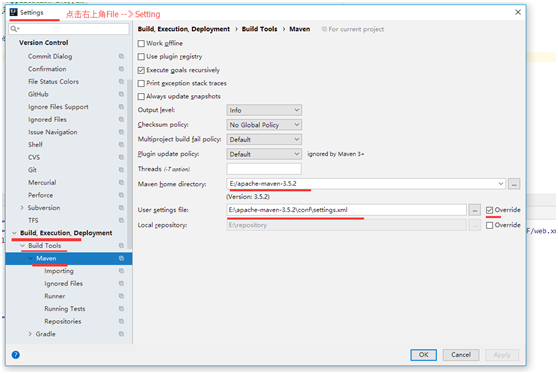Click Build, Execution, Deployment breadcrumb
This screenshot has height=374, width=558.
(x=184, y=29)
